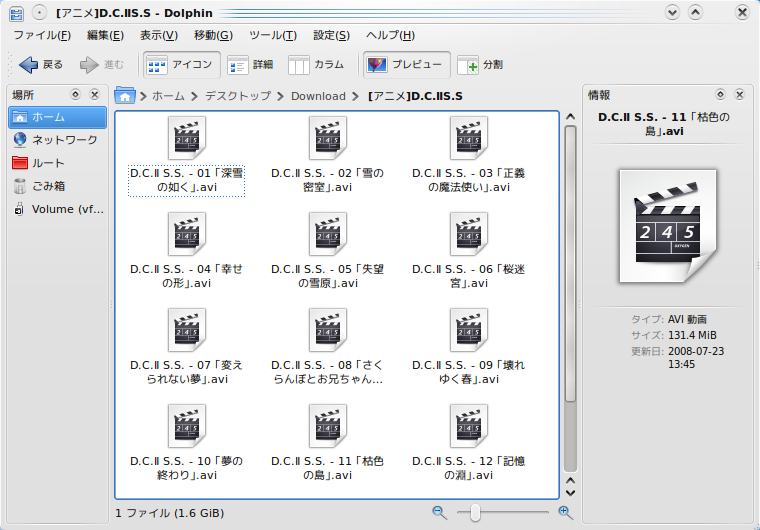This screenshot has height=530, width=760.
Task: Select file 05「失望の雪原」.avi thumbnail
Action: click(x=328, y=234)
